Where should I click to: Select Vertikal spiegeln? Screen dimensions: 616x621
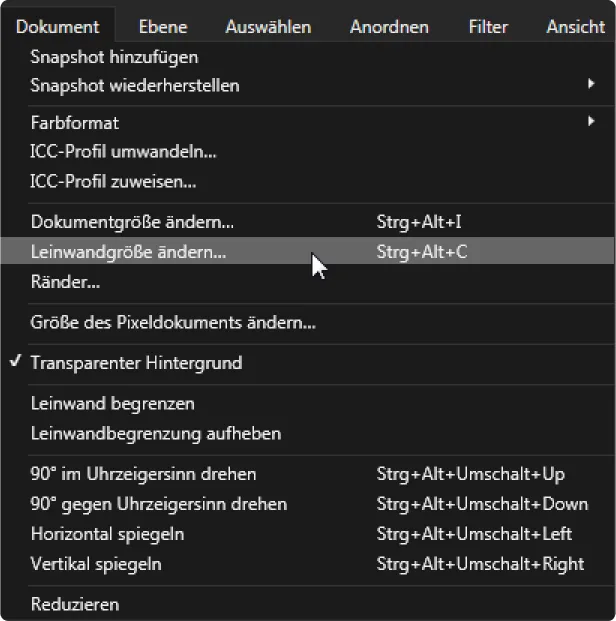[x=96, y=564]
